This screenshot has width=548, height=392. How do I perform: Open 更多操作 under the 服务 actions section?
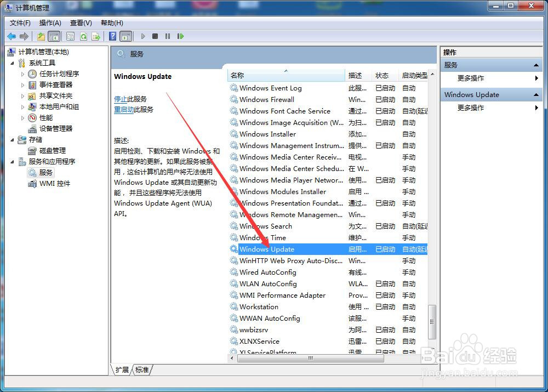click(x=471, y=78)
